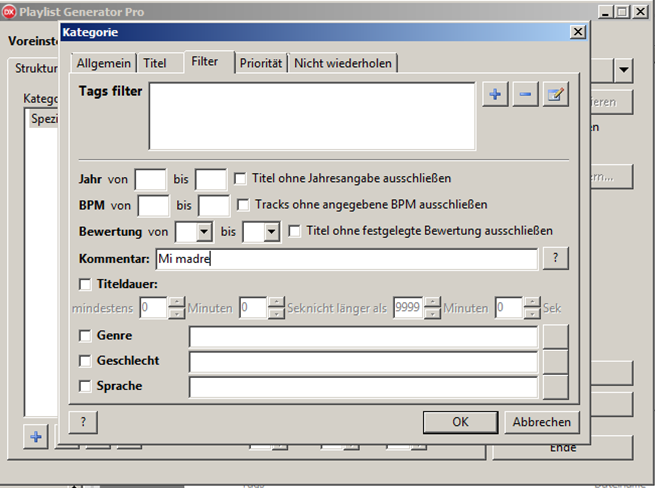Enable the Genre filter checkbox

(85, 337)
